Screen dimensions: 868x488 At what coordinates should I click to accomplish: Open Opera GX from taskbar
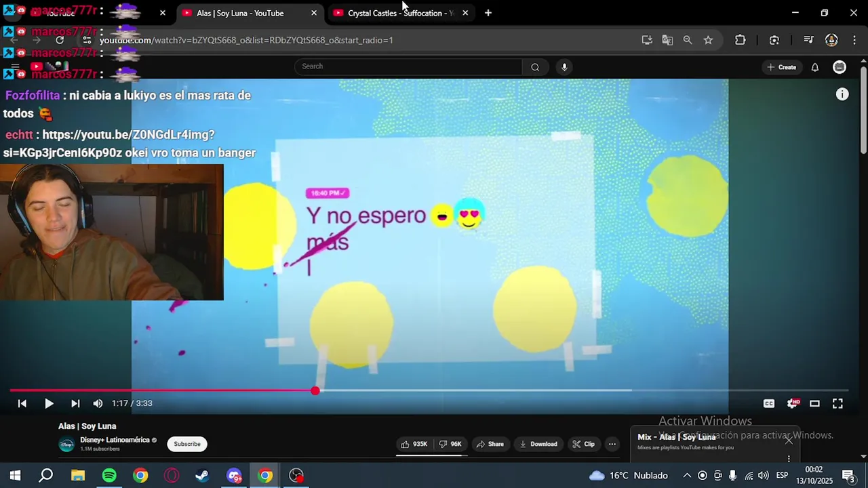(x=172, y=475)
